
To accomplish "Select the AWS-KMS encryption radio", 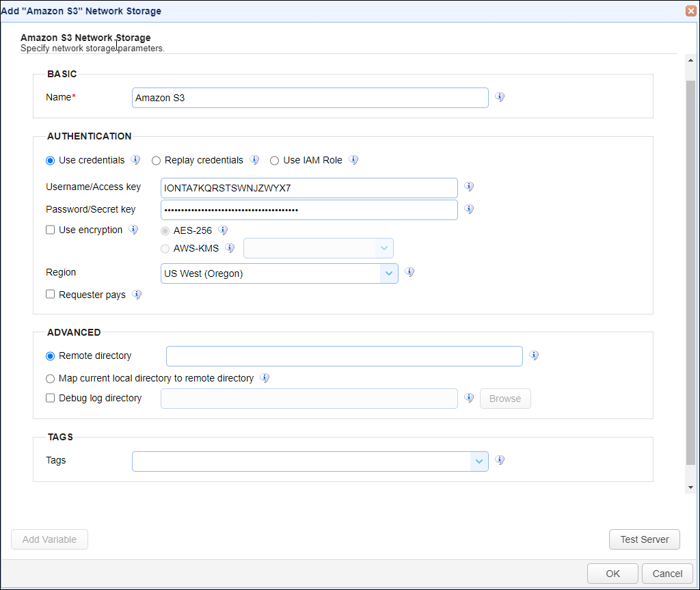I will (x=165, y=248).
